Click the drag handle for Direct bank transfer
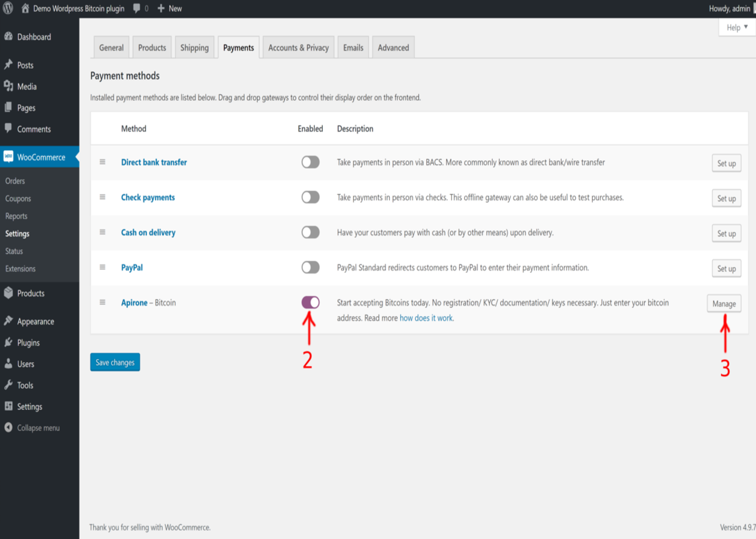Screen dimensions: 756x539 (x=102, y=162)
